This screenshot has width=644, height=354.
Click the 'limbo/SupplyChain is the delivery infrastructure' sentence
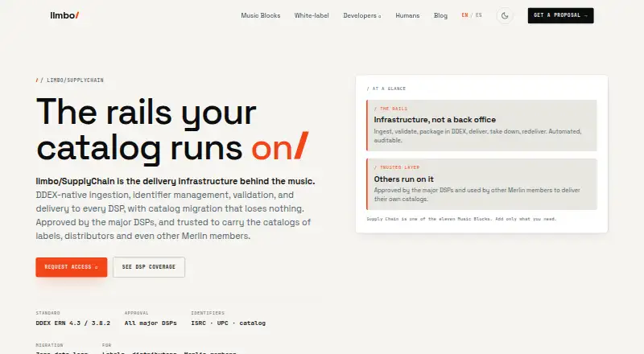click(x=175, y=181)
